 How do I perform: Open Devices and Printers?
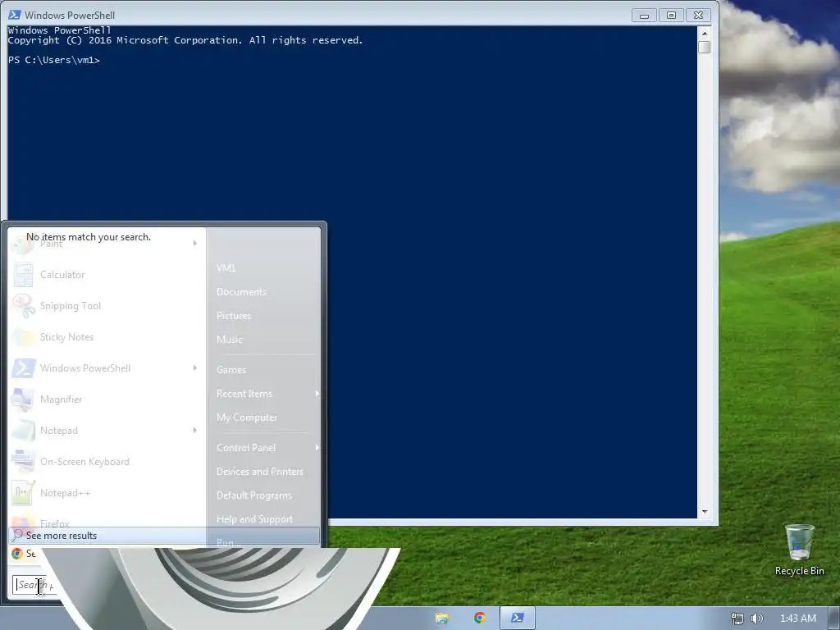click(260, 472)
